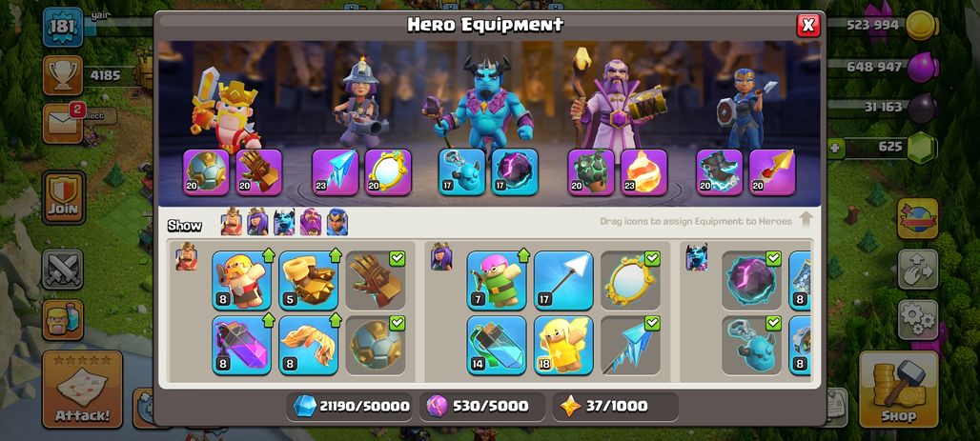This screenshot has height=441, width=980.
Task: Toggle the Barbarian King filter in Show row
Action: (232, 222)
